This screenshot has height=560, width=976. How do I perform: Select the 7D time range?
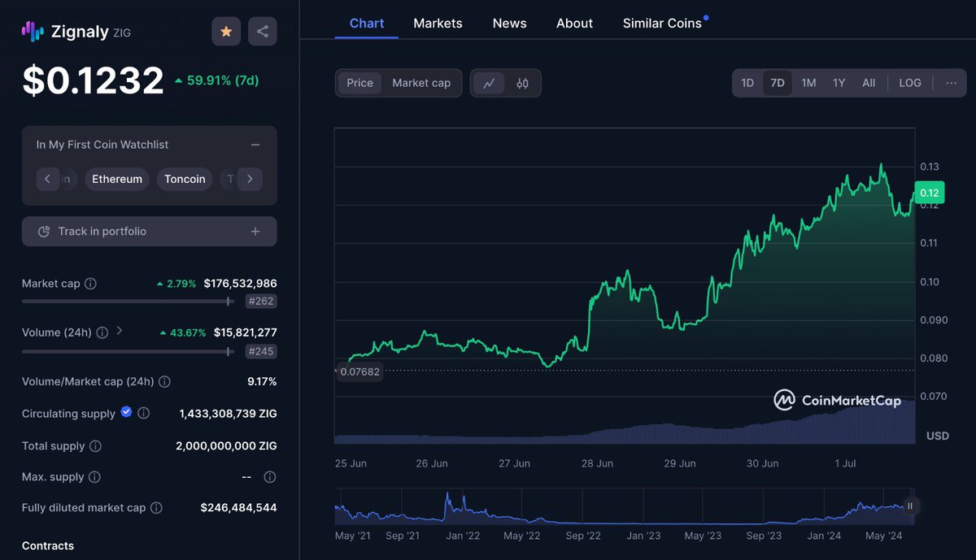[x=778, y=83]
